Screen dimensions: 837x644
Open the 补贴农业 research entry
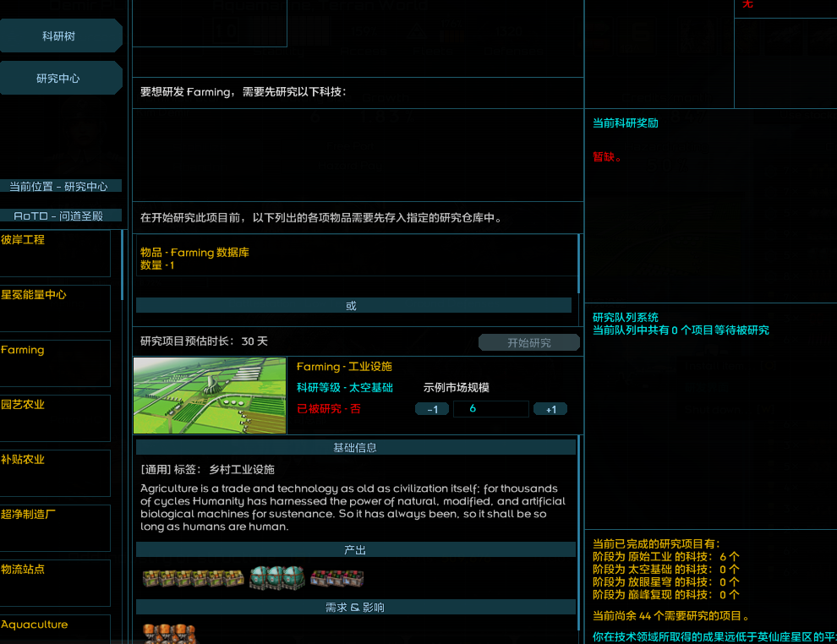[x=55, y=473]
